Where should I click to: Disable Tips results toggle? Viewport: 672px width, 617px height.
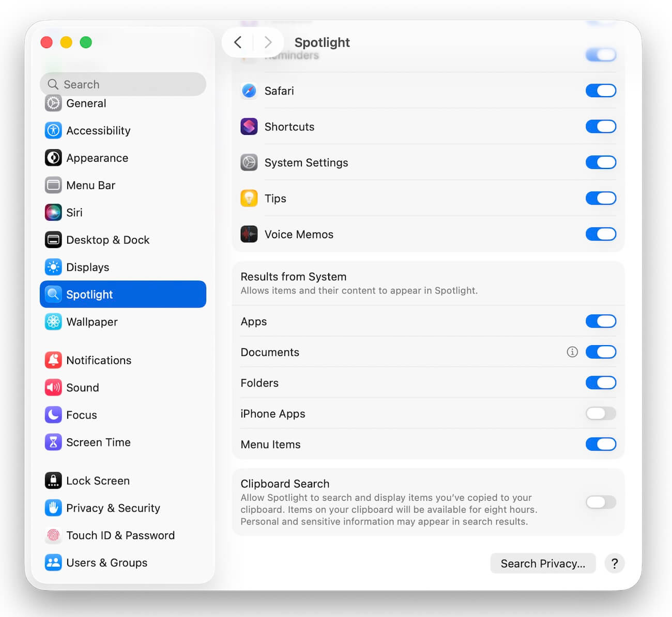tap(601, 198)
